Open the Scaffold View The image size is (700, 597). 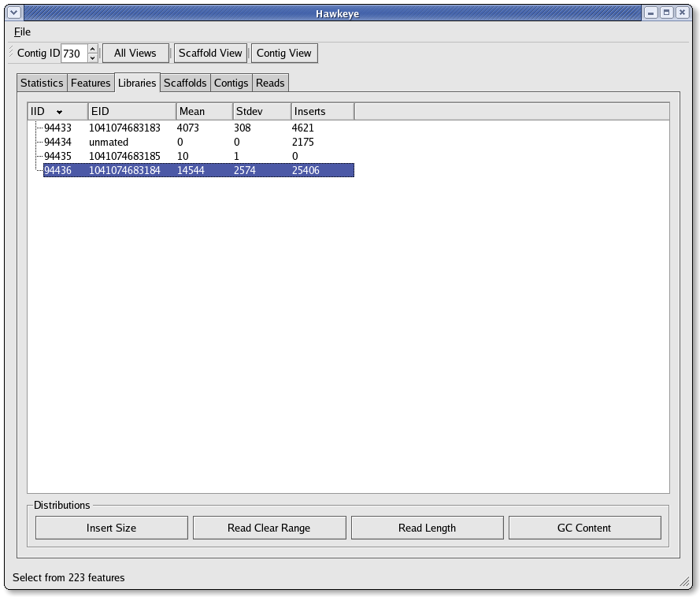point(210,53)
